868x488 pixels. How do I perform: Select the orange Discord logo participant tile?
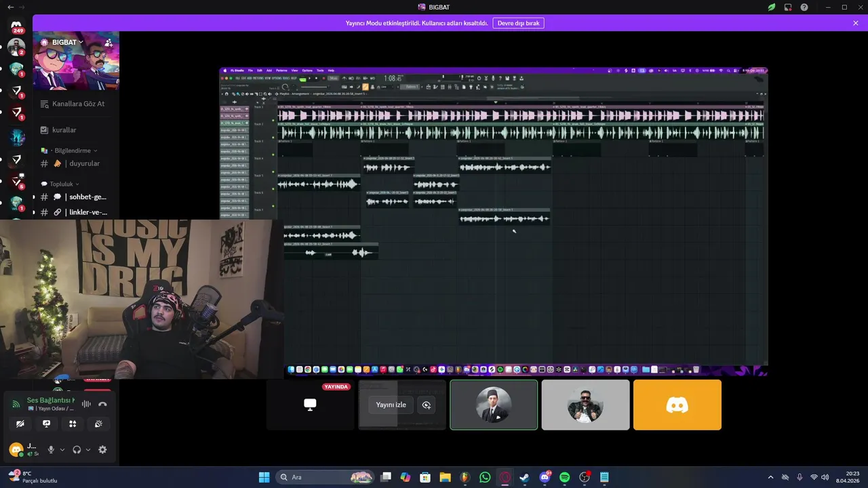coord(677,405)
